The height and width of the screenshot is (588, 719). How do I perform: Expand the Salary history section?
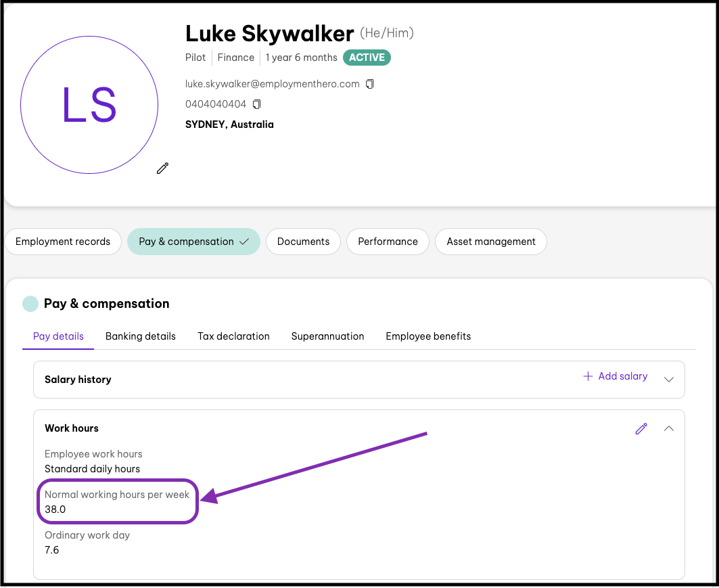tap(669, 380)
